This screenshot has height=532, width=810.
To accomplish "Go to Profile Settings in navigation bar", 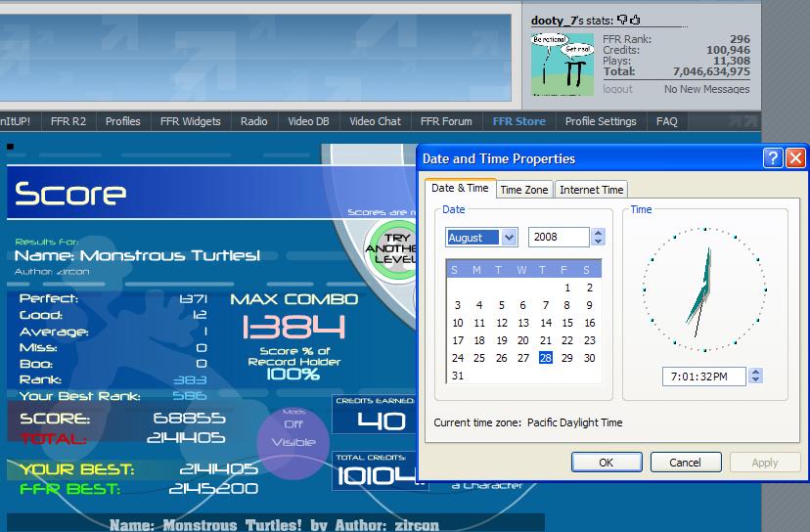I will [601, 121].
